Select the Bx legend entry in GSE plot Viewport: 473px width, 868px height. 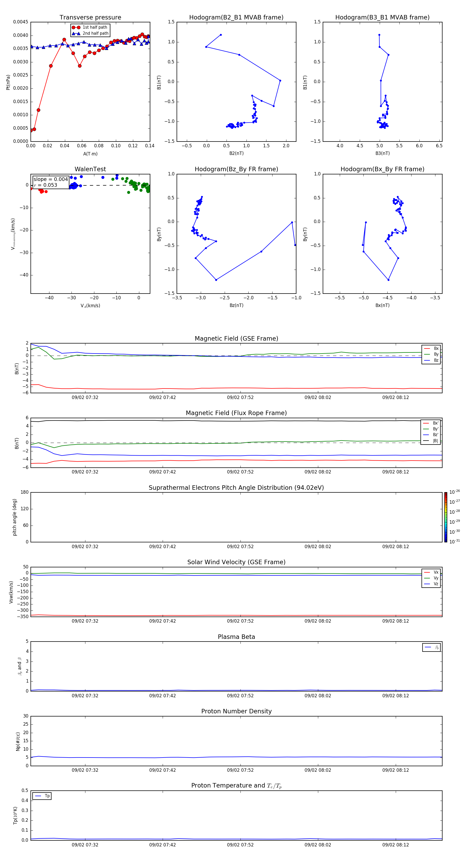tap(431, 349)
